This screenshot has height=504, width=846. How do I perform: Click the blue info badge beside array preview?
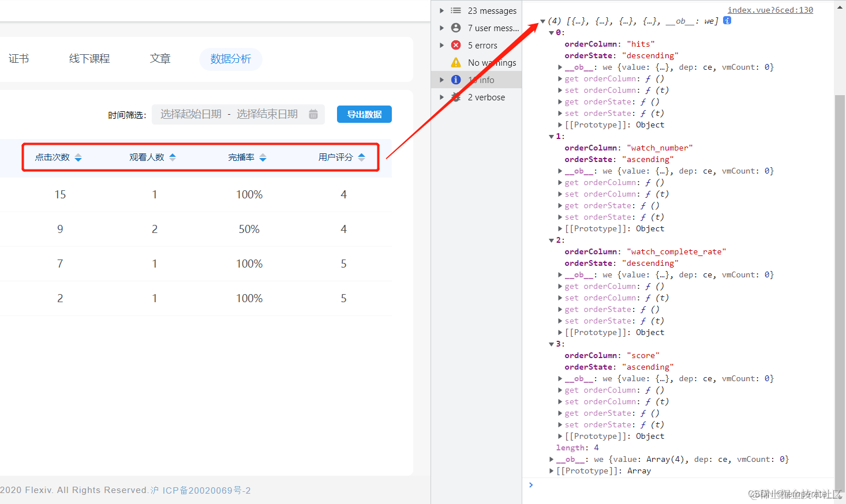tap(727, 20)
